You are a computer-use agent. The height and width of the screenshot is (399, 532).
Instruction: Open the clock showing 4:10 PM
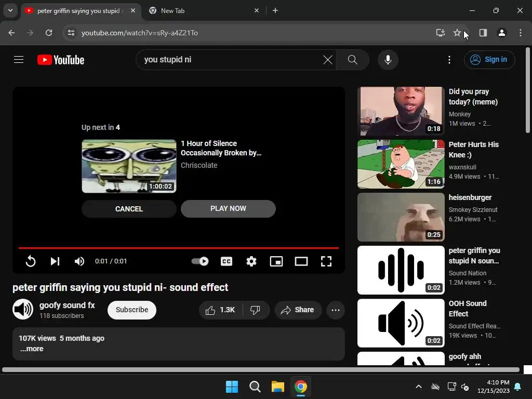point(494,387)
